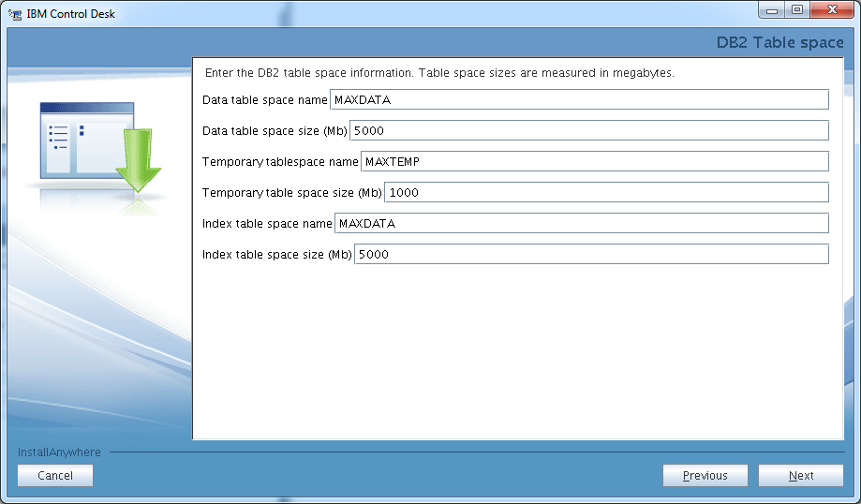This screenshot has width=861, height=504.
Task: Proceed with the Next button
Action: pos(801,476)
